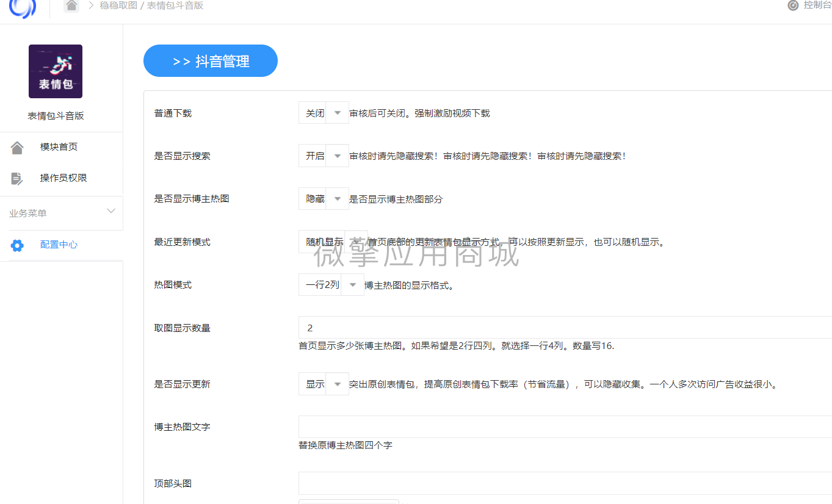Click the 业务菜单 section header
Screen dimensions: 832x504
click(61, 214)
